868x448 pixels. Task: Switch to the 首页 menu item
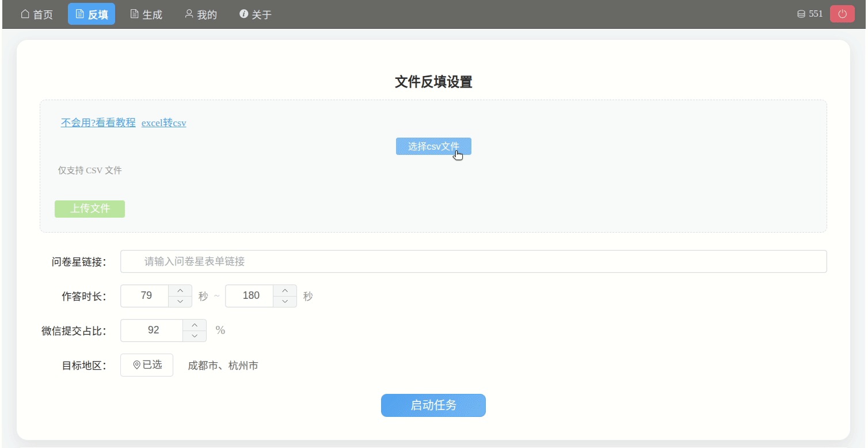(x=36, y=14)
